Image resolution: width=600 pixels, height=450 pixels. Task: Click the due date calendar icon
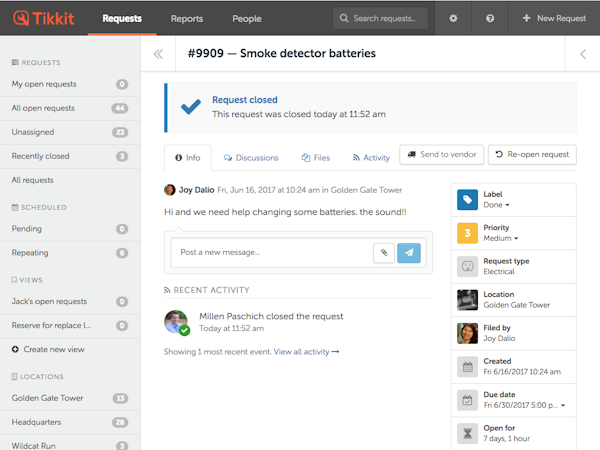[x=467, y=400]
